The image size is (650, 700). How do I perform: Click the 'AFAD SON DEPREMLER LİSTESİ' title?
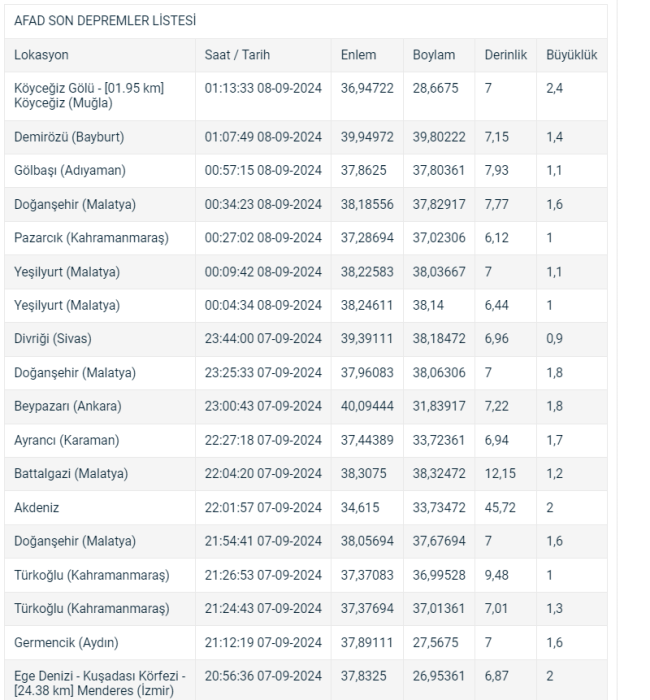105,21
